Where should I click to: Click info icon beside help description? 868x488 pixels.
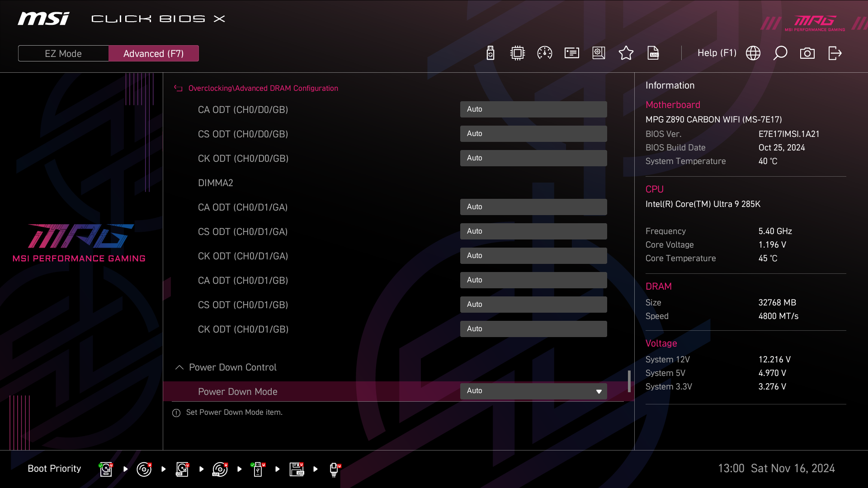pyautogui.click(x=176, y=413)
